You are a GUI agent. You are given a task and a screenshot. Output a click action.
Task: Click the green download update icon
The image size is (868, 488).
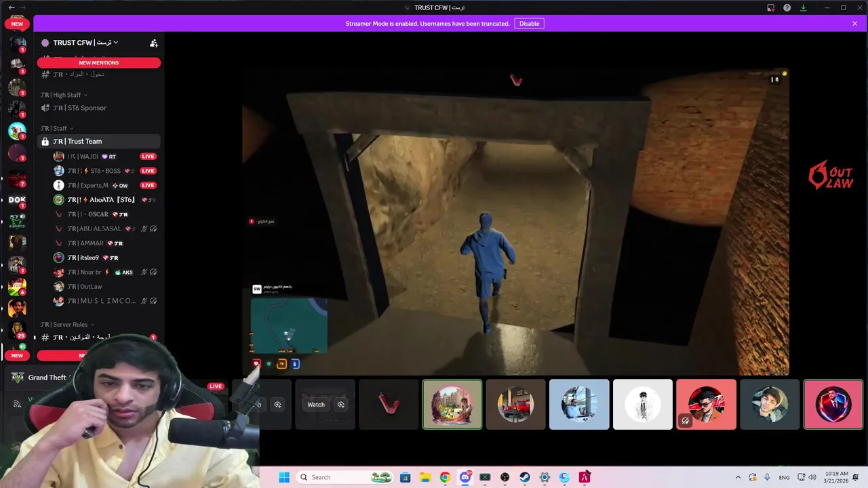(x=804, y=7)
